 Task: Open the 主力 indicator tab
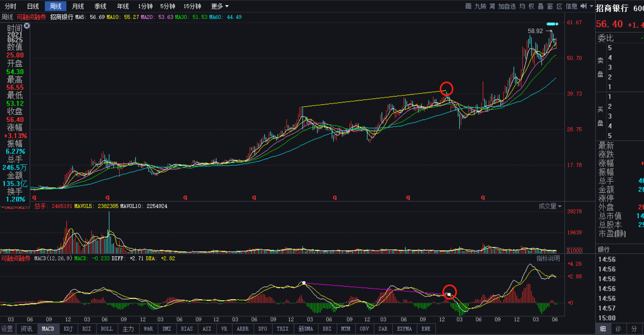[128, 329]
